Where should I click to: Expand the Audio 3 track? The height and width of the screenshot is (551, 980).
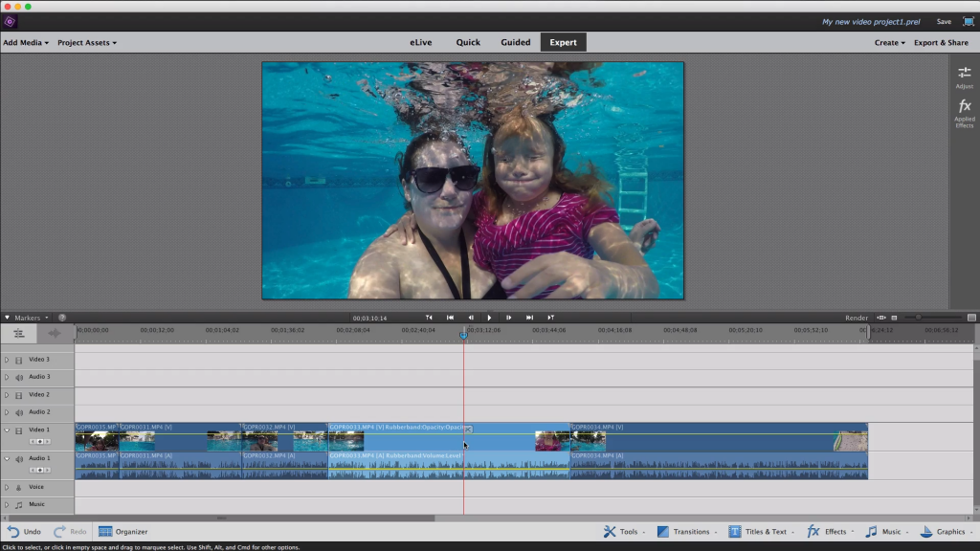point(7,377)
